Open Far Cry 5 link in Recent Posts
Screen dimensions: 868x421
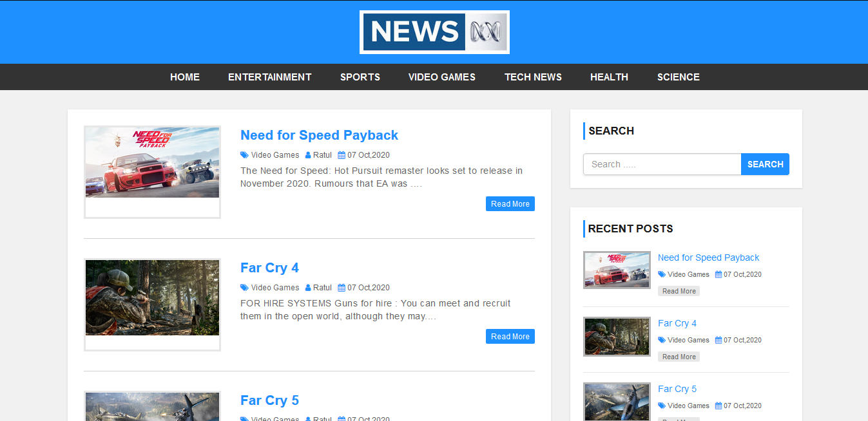(677, 389)
